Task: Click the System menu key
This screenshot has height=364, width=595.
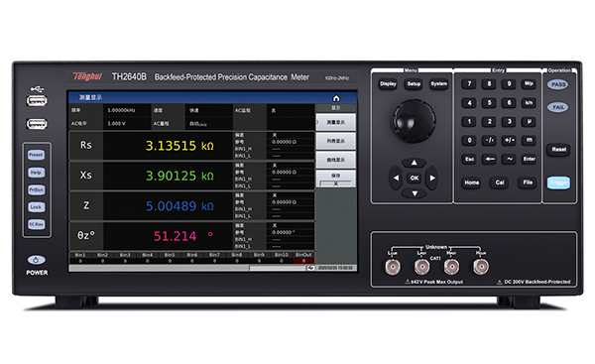Action: pos(438,84)
